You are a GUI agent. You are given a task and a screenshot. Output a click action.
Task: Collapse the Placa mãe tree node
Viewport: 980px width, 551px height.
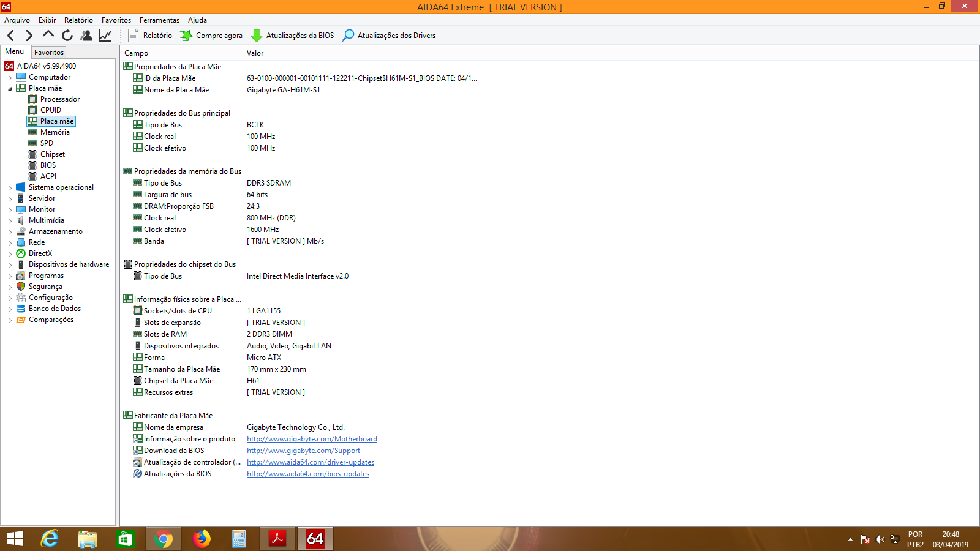pyautogui.click(x=10, y=89)
